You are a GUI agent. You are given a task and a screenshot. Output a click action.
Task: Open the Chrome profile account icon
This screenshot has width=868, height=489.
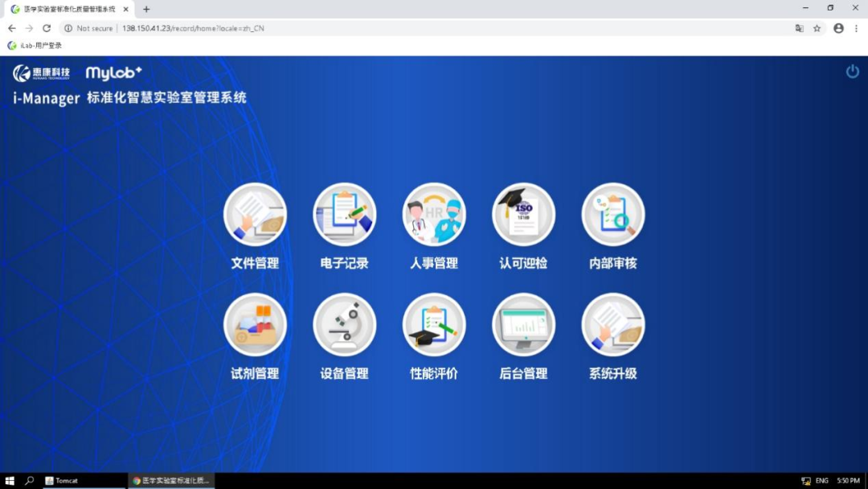pos(838,28)
